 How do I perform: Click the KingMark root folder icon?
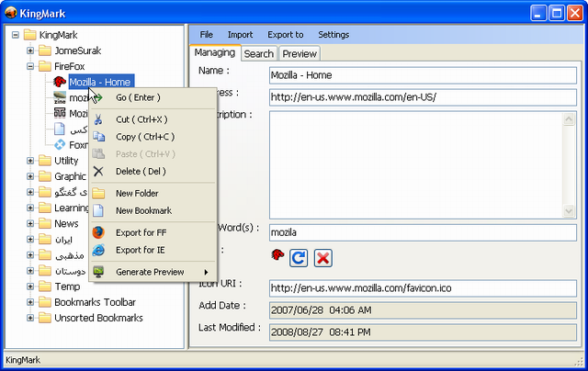(29, 35)
